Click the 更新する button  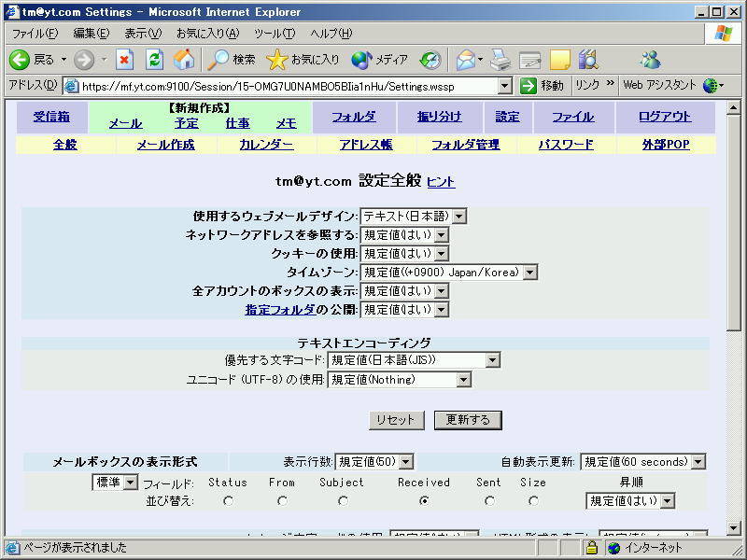coord(468,420)
